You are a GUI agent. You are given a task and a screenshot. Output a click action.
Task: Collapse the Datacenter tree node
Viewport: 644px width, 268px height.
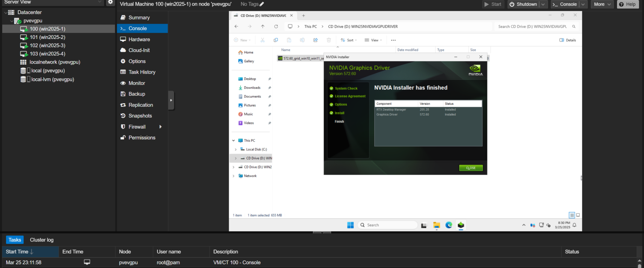(x=5, y=12)
